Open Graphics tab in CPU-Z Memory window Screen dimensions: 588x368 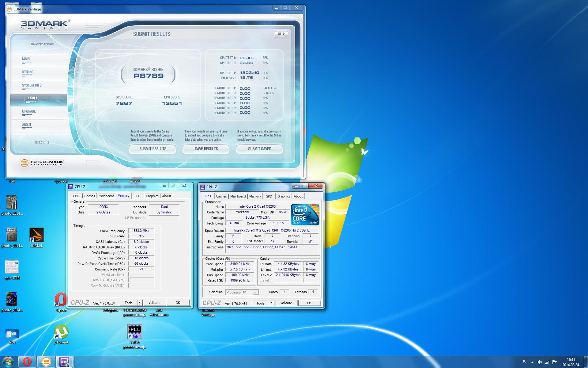point(152,196)
